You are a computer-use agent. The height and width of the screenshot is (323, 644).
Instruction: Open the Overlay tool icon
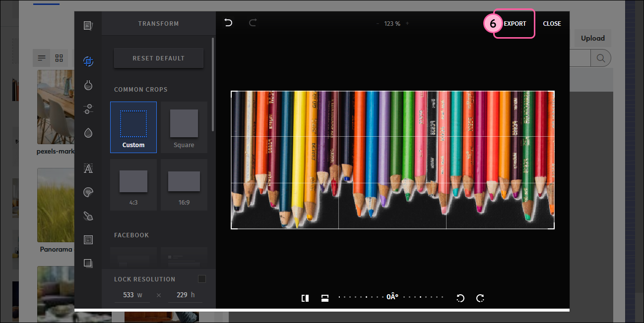point(88,263)
